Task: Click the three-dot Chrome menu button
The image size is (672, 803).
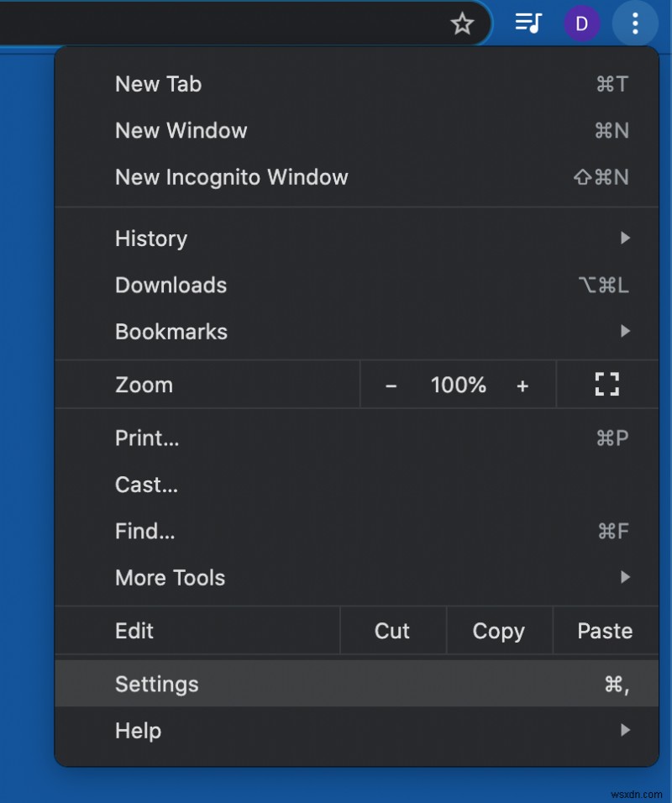Action: coord(635,24)
